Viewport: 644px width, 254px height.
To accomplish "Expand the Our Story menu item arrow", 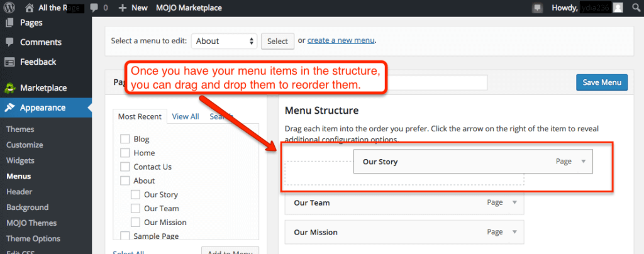I will pyautogui.click(x=584, y=162).
